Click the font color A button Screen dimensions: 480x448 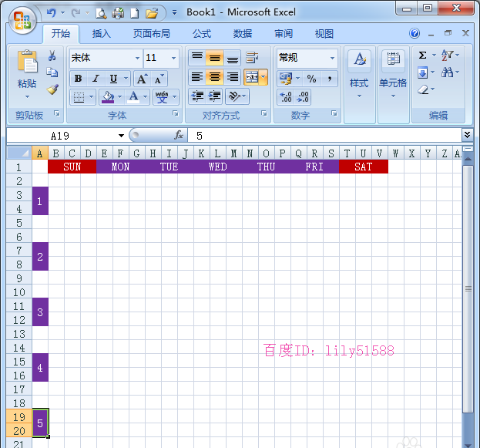pos(133,97)
